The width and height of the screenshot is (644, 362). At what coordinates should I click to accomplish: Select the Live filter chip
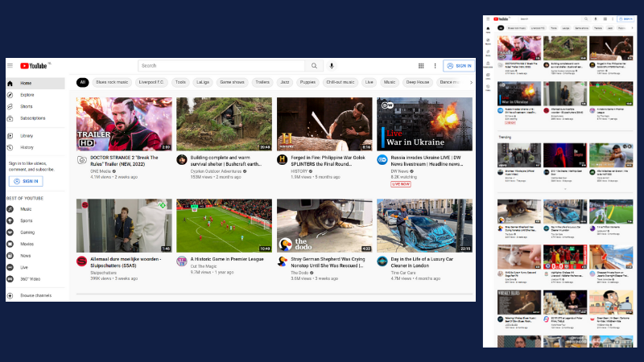tap(369, 83)
